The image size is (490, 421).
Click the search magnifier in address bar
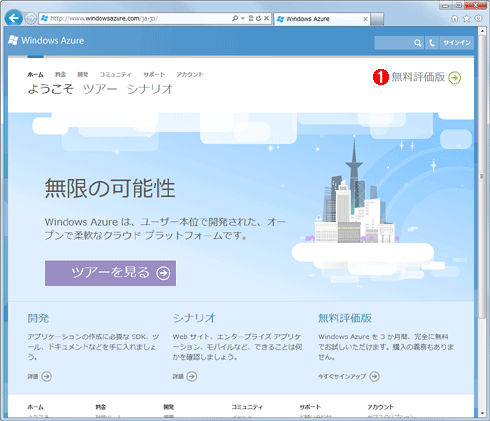tap(235, 18)
